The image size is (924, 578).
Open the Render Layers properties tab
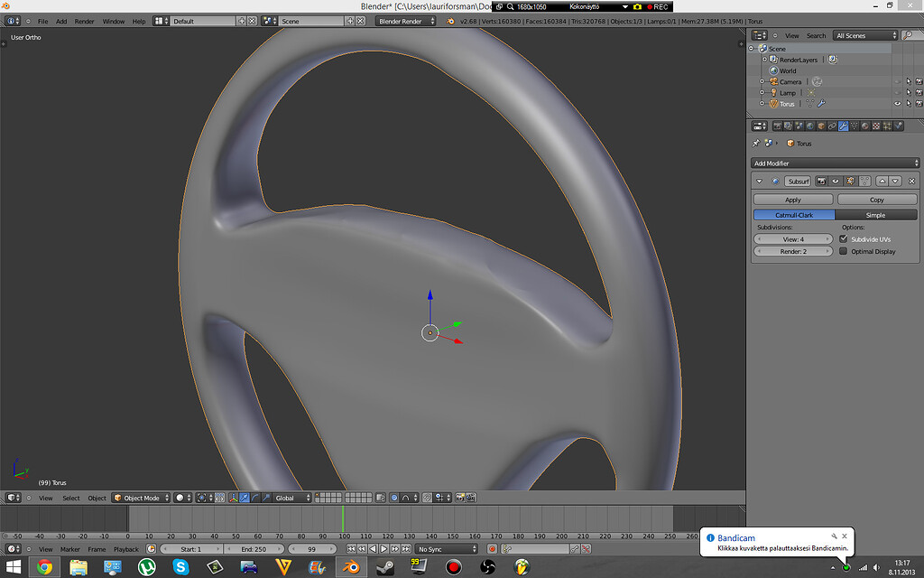click(x=788, y=126)
